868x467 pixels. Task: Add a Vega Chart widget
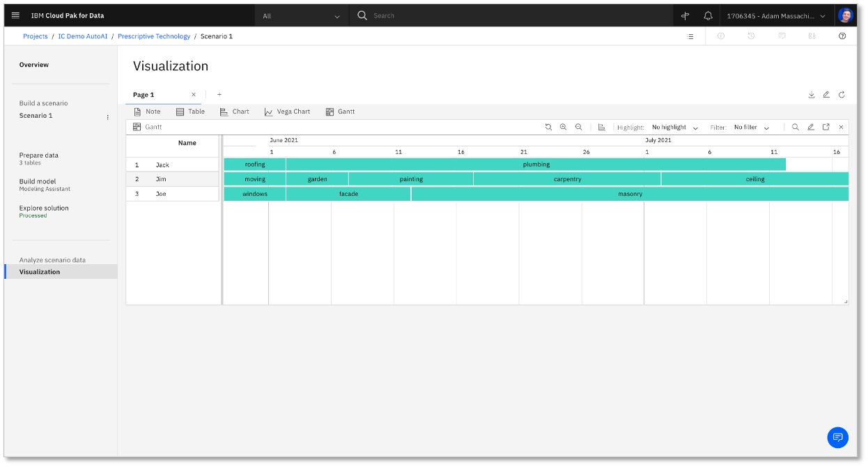[287, 112]
